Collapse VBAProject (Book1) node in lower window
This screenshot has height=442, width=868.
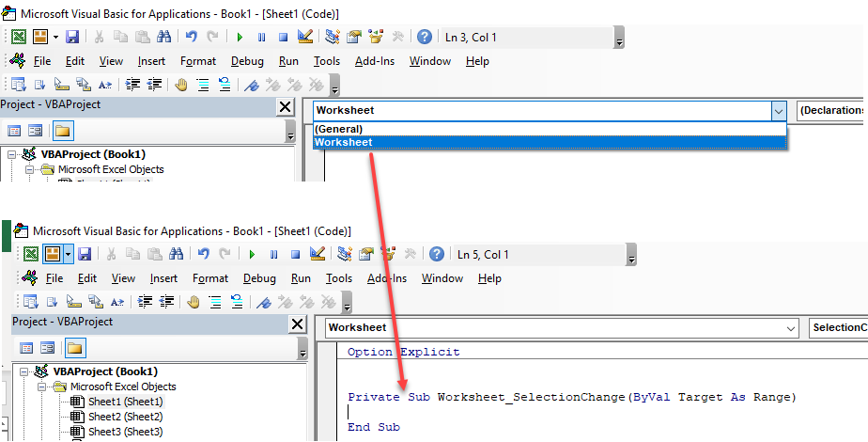(23, 372)
